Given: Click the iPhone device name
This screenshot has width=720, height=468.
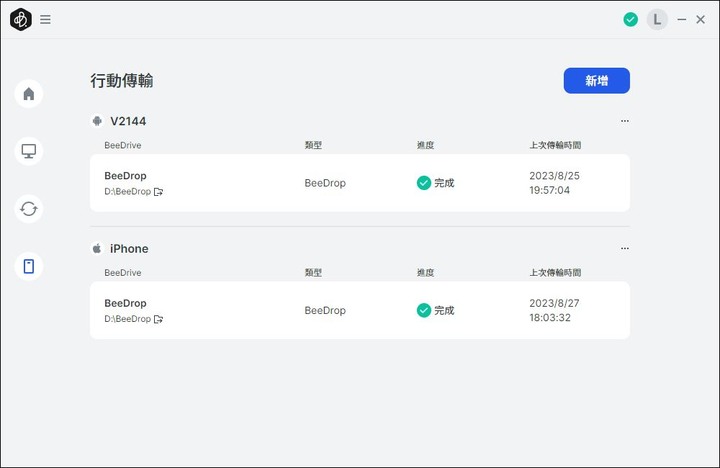Looking at the screenshot, I should tap(129, 248).
